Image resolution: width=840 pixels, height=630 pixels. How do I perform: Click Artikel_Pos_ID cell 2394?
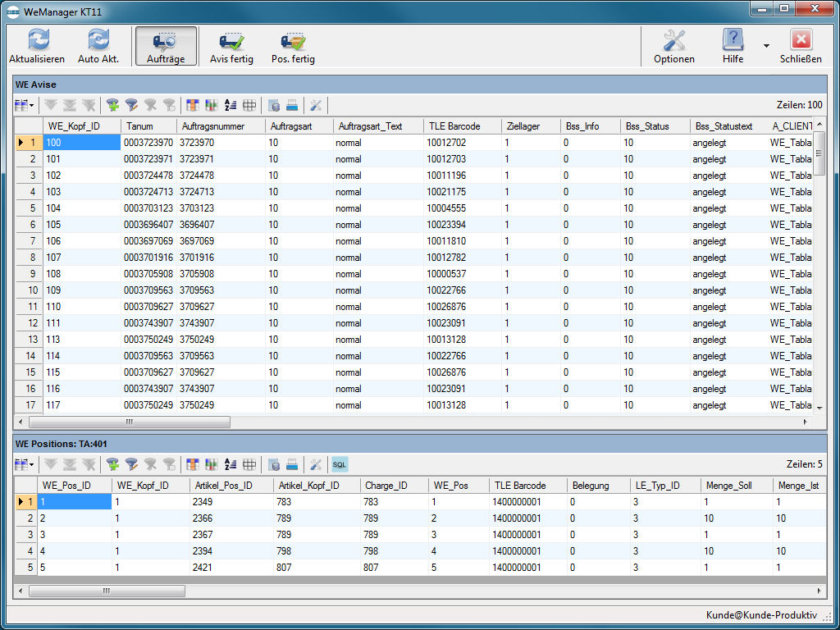231,550
